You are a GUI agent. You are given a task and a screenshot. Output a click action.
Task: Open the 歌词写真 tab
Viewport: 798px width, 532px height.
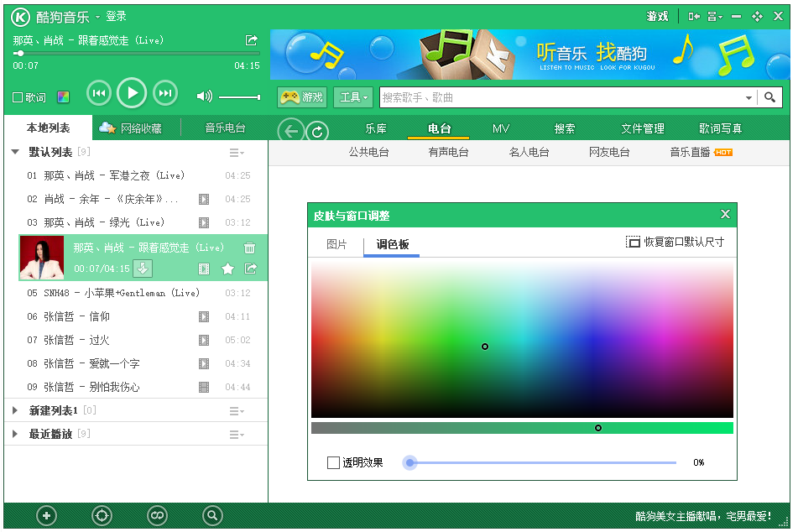(x=720, y=128)
